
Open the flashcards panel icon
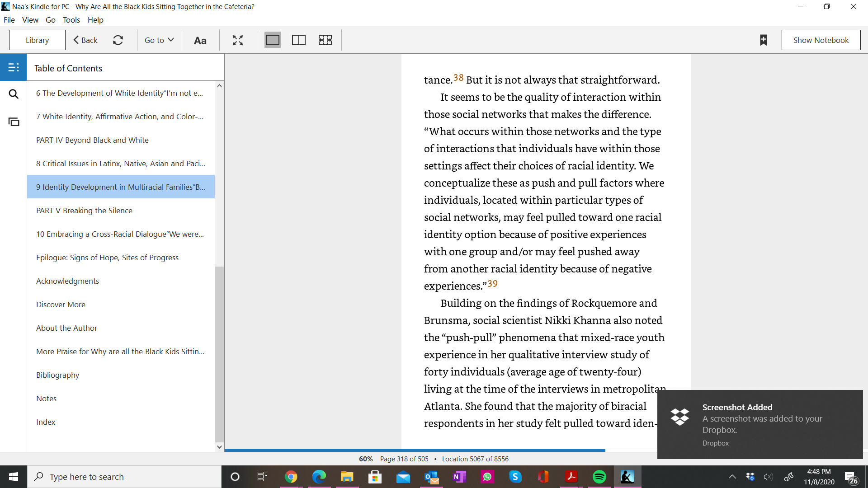pyautogui.click(x=14, y=122)
